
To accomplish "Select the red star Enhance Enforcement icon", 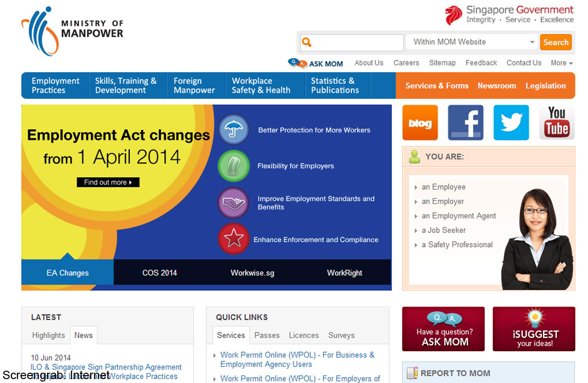I will (x=234, y=239).
